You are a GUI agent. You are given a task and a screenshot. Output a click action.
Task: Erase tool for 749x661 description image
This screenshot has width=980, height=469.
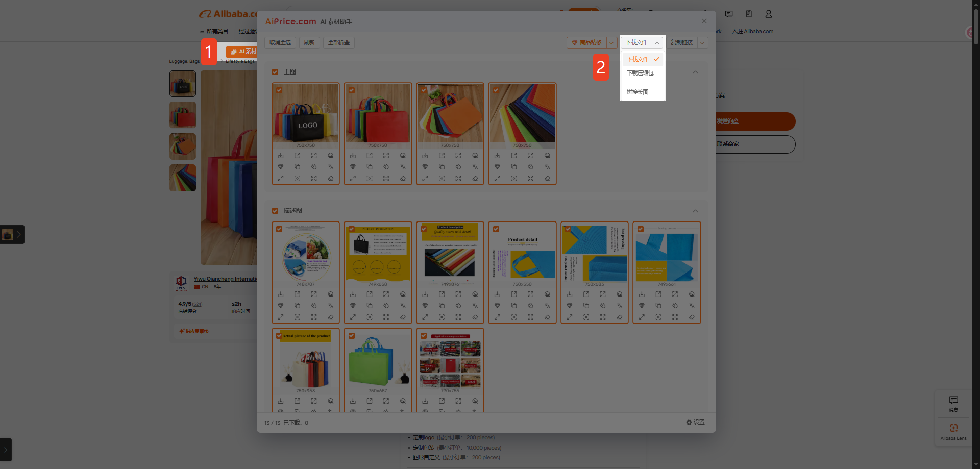tap(692, 317)
